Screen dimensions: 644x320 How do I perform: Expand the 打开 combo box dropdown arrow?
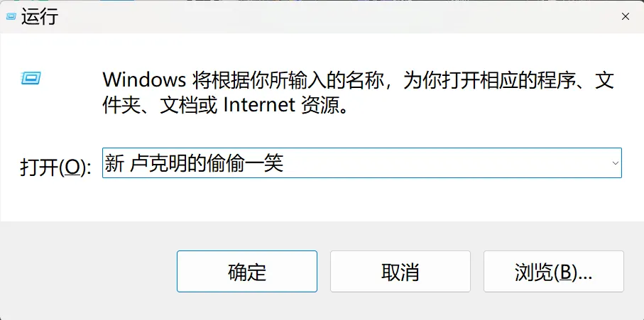coord(616,163)
